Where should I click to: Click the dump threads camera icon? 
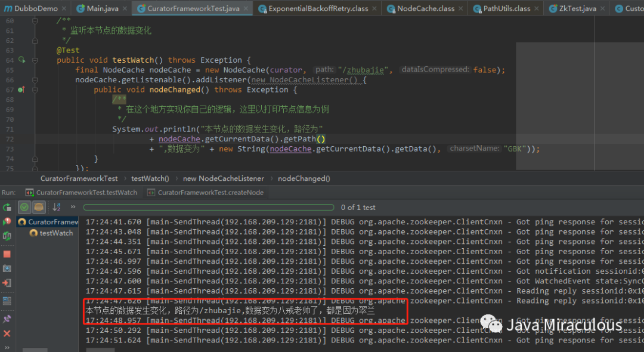7,268
